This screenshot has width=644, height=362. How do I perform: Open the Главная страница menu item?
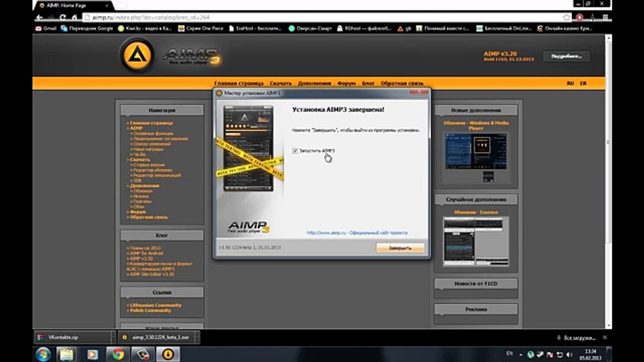(x=238, y=83)
